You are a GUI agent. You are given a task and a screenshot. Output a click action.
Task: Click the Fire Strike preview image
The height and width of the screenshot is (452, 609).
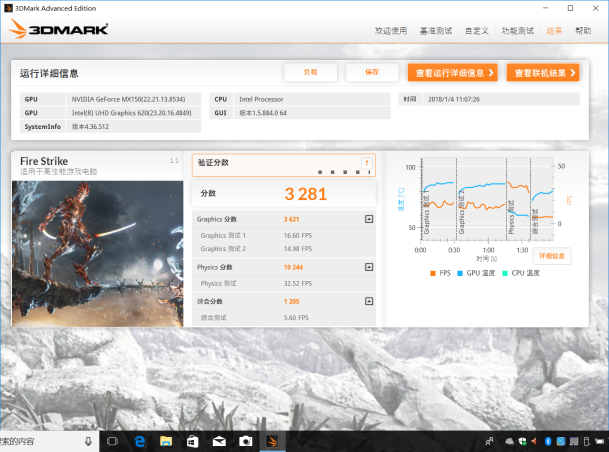click(97, 254)
